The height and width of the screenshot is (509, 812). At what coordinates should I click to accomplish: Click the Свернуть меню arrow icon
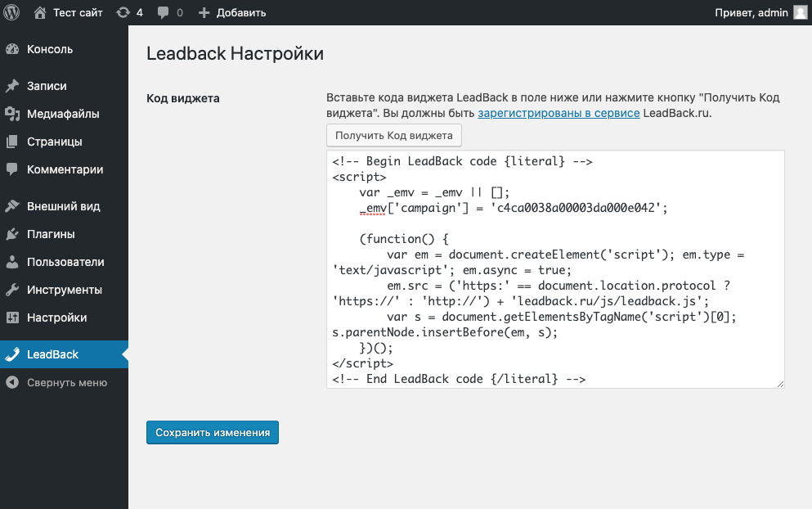pos(12,382)
